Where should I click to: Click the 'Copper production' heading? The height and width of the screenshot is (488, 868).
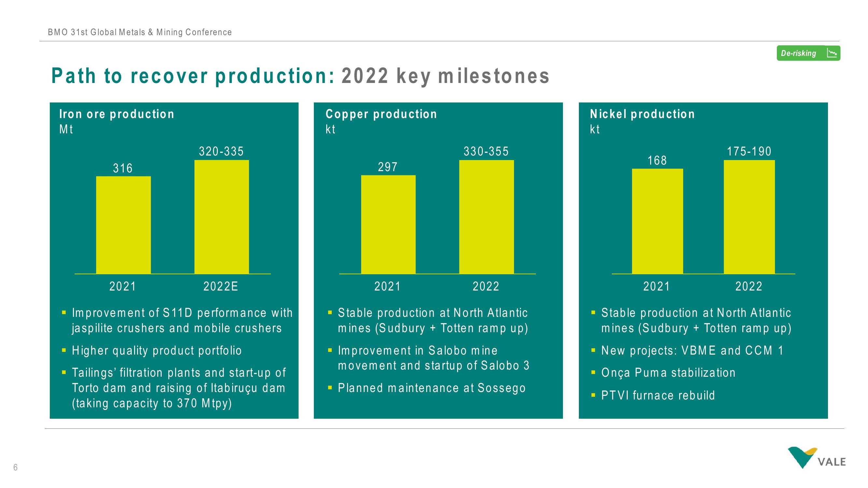381,114
